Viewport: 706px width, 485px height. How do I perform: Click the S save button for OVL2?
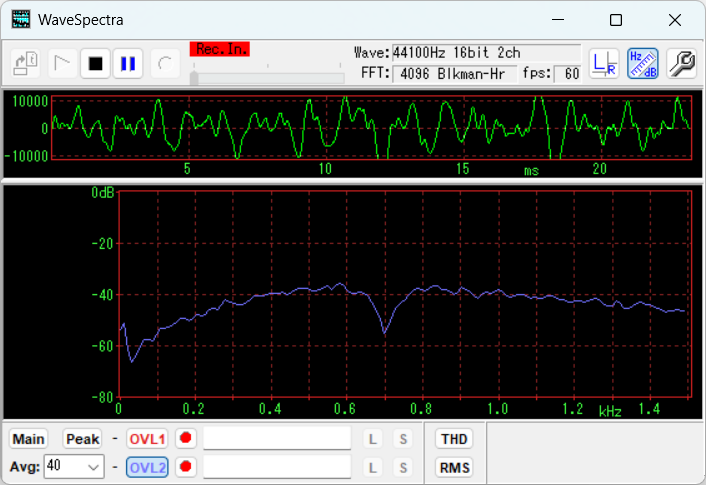403,468
